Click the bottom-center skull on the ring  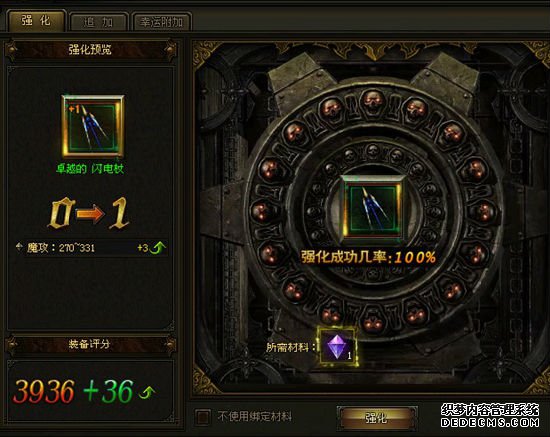click(373, 321)
